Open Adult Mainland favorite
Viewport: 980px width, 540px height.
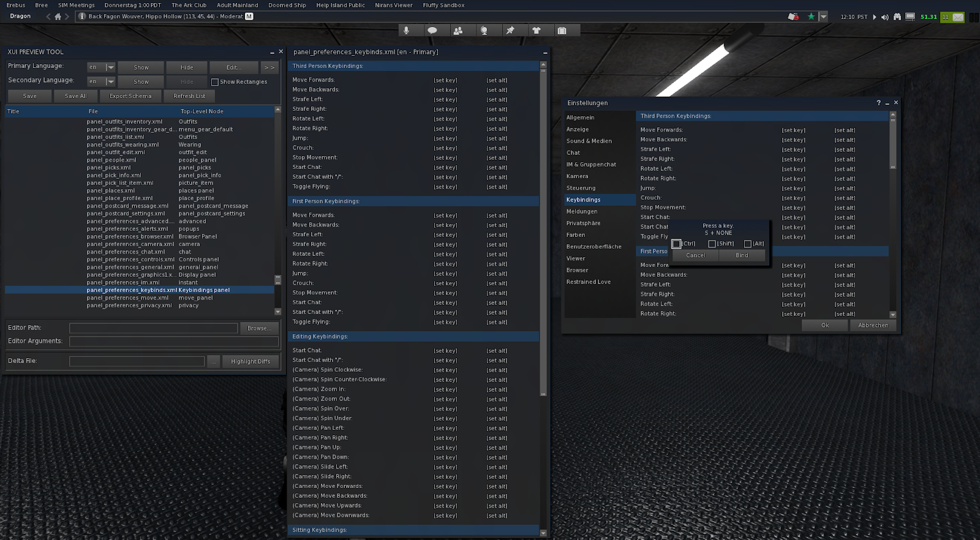238,5
